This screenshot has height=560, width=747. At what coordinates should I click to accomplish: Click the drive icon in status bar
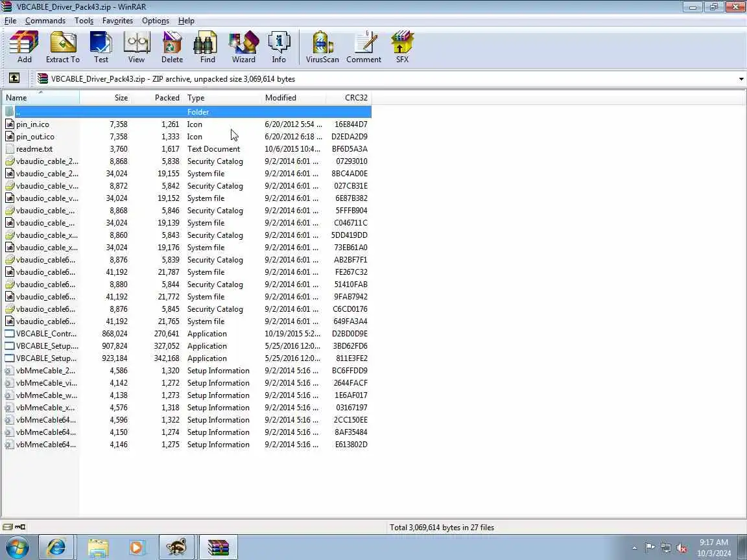[x=7, y=527]
